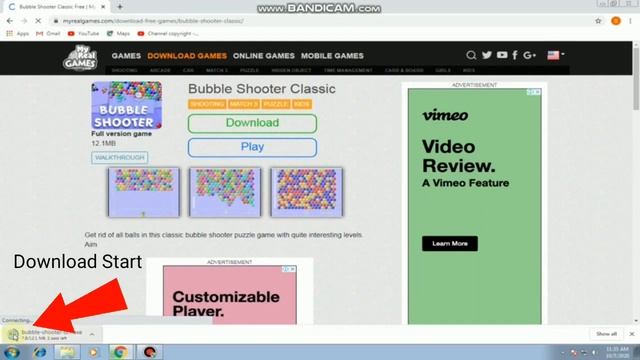Select the Hidden Object category
The width and height of the screenshot is (640, 360).
(291, 71)
